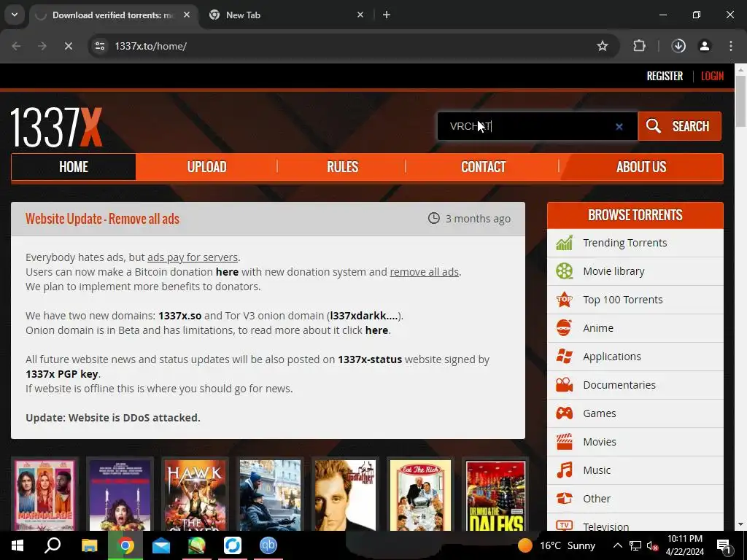Viewport: 747px width, 560px height.
Task: Click the orange SEARCH button
Action: [x=679, y=126]
